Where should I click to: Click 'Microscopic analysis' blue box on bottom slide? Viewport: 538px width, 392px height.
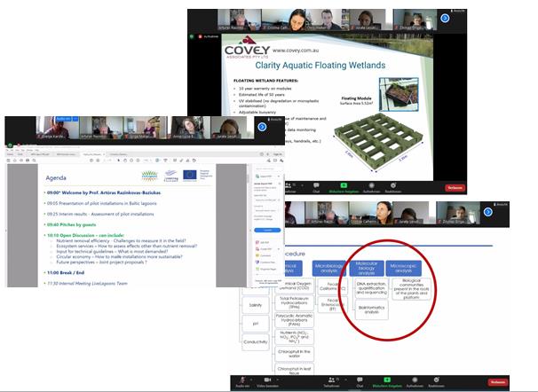[x=403, y=269]
